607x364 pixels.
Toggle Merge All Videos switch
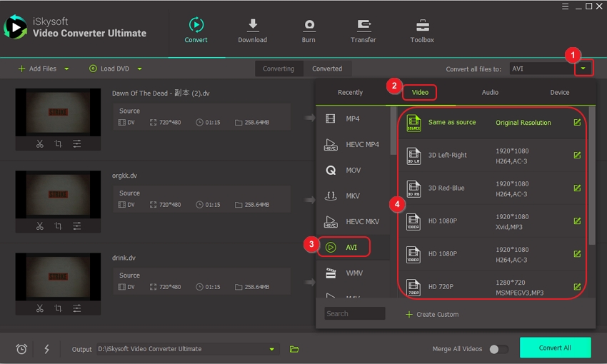tap(498, 349)
